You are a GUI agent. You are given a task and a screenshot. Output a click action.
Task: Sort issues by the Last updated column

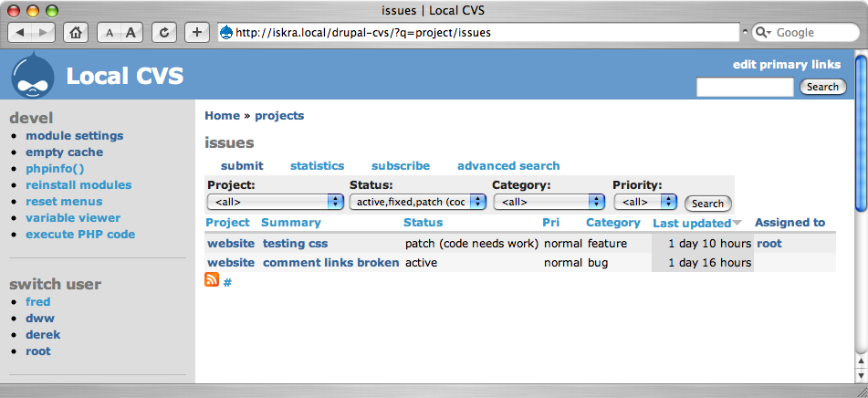692,223
